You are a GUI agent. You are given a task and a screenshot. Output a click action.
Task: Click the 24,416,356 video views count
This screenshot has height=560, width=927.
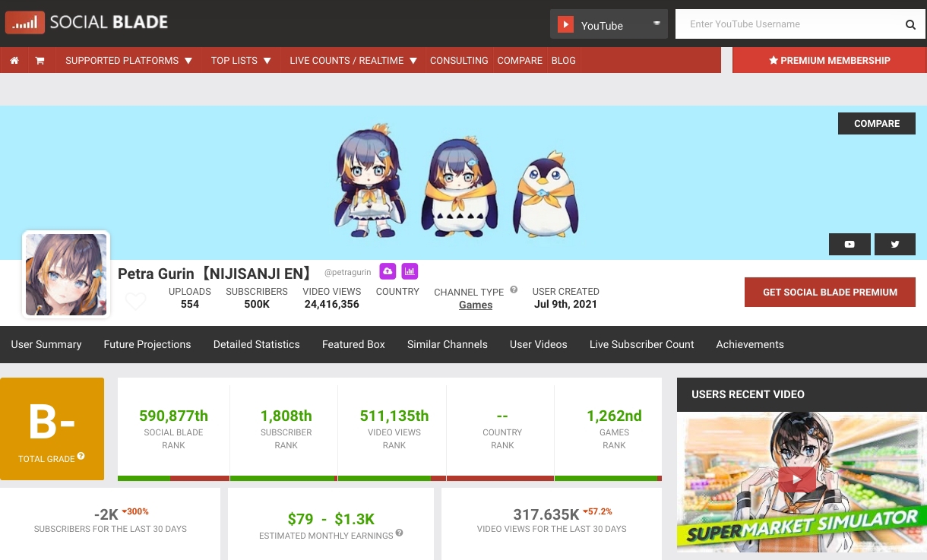331,304
